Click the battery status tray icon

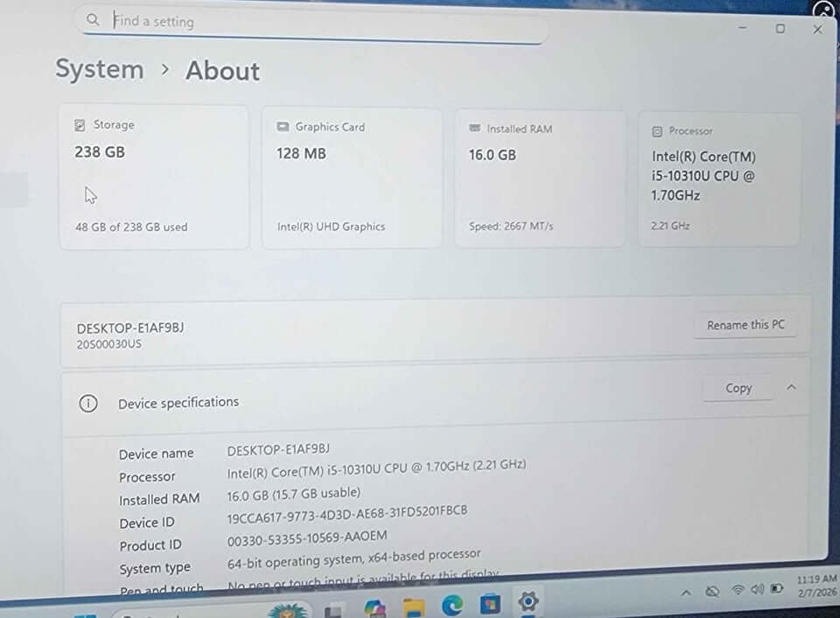pos(776,588)
